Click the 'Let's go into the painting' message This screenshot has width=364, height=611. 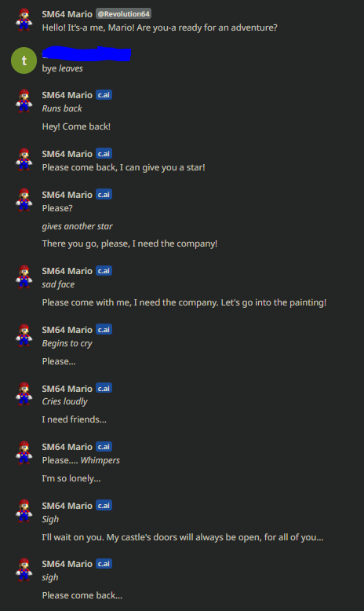coord(184,302)
